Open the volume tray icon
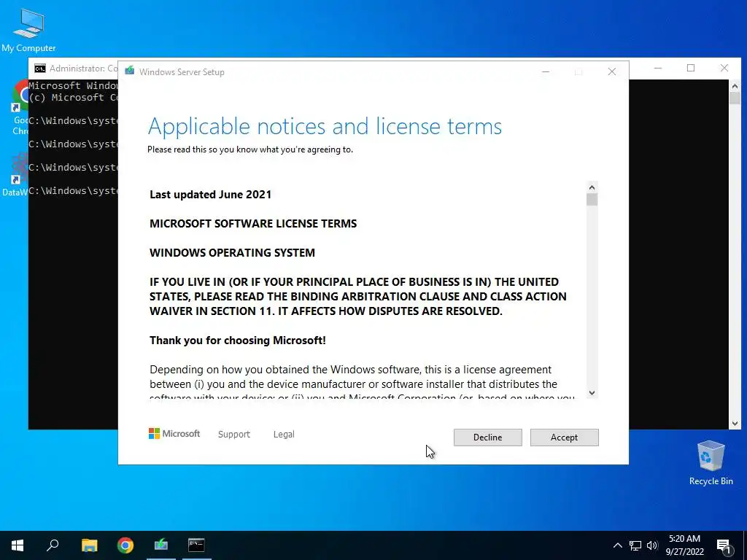Viewport: 747px width, 560px height. (x=652, y=545)
